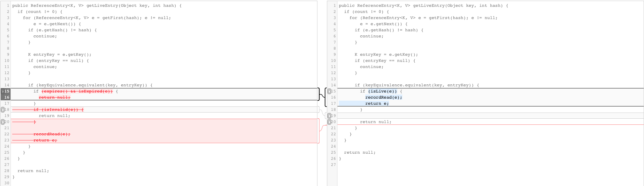Click line number 1 in right gutter
The image size is (644, 186).
[x=334, y=6]
